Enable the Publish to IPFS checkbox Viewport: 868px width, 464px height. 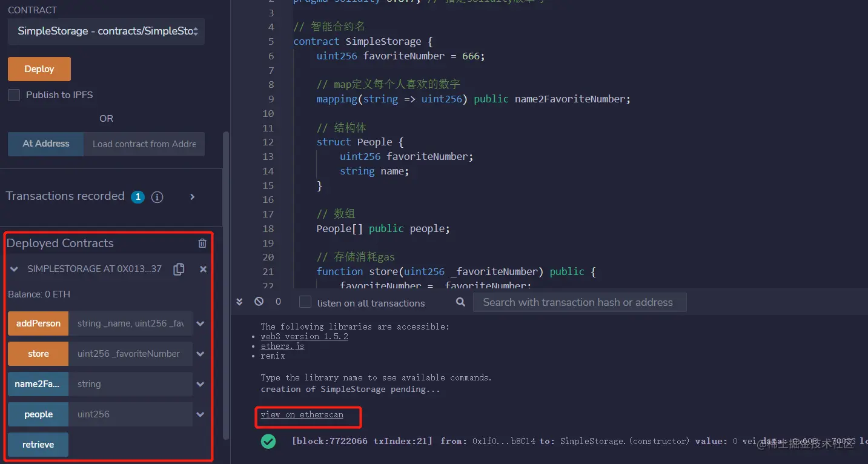coord(14,94)
